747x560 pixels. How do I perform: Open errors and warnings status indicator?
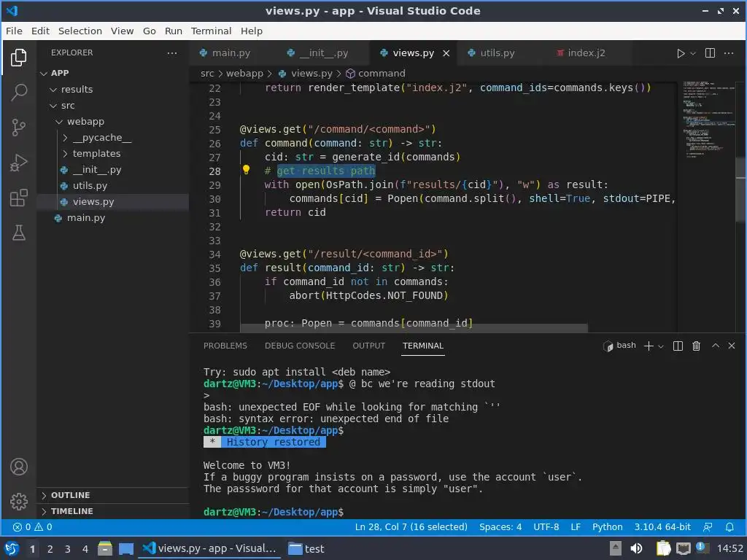32,527
